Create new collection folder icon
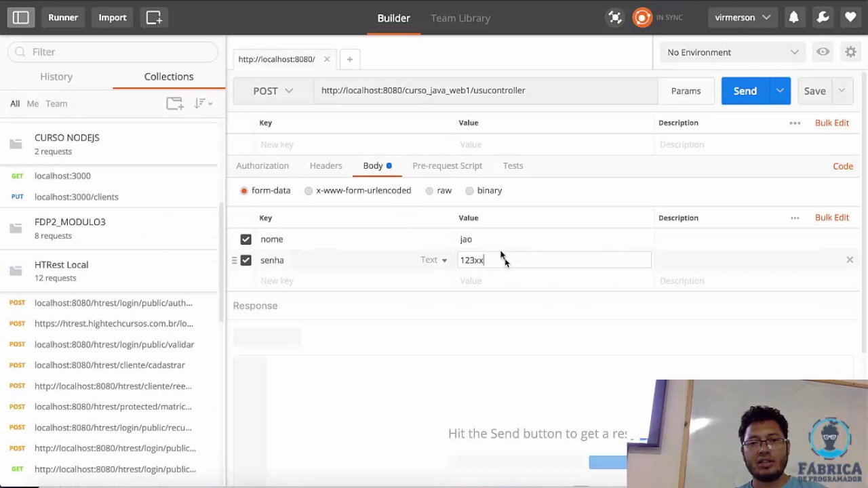The height and width of the screenshot is (488, 868). click(175, 104)
